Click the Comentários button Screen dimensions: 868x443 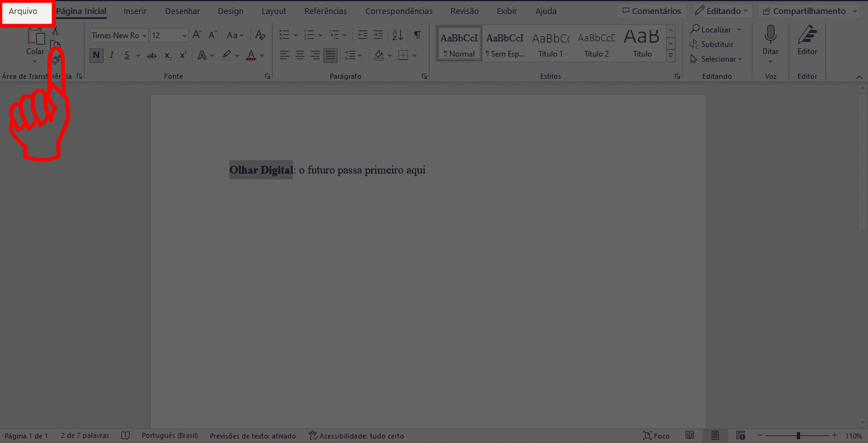click(652, 11)
